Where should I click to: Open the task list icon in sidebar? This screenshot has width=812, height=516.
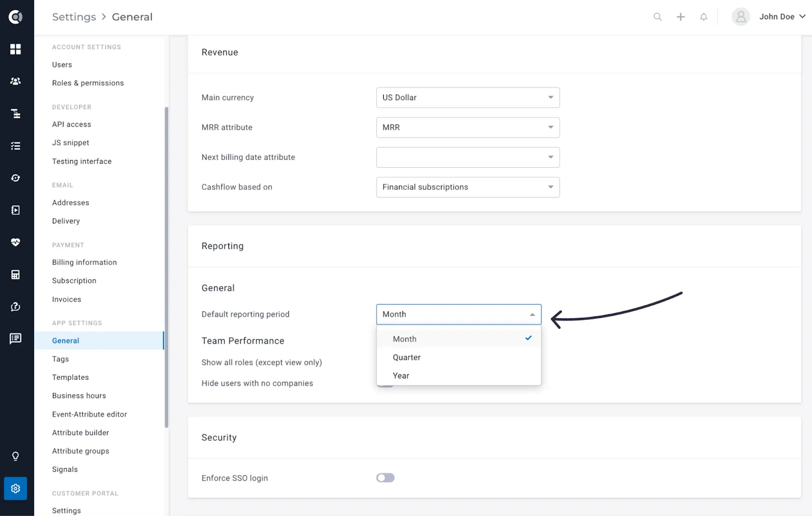[16, 146]
